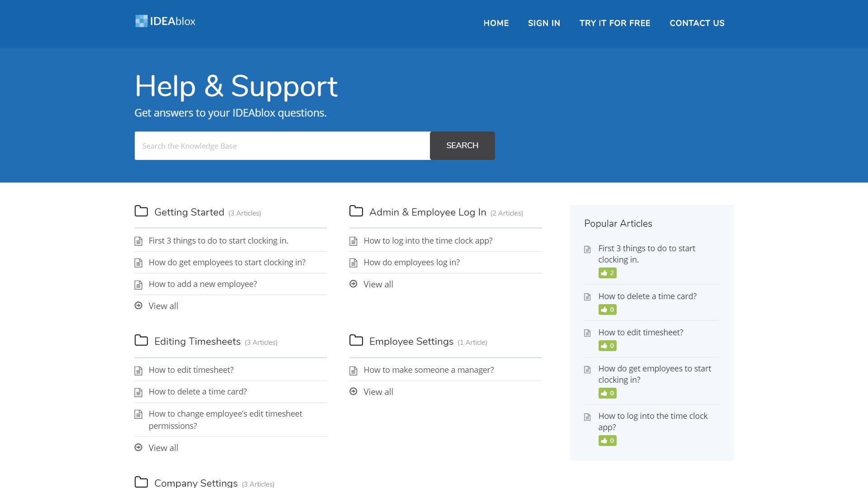Viewport: 868px width, 488px height.
Task: Select Try It For Free in navigation
Action: click(x=615, y=23)
